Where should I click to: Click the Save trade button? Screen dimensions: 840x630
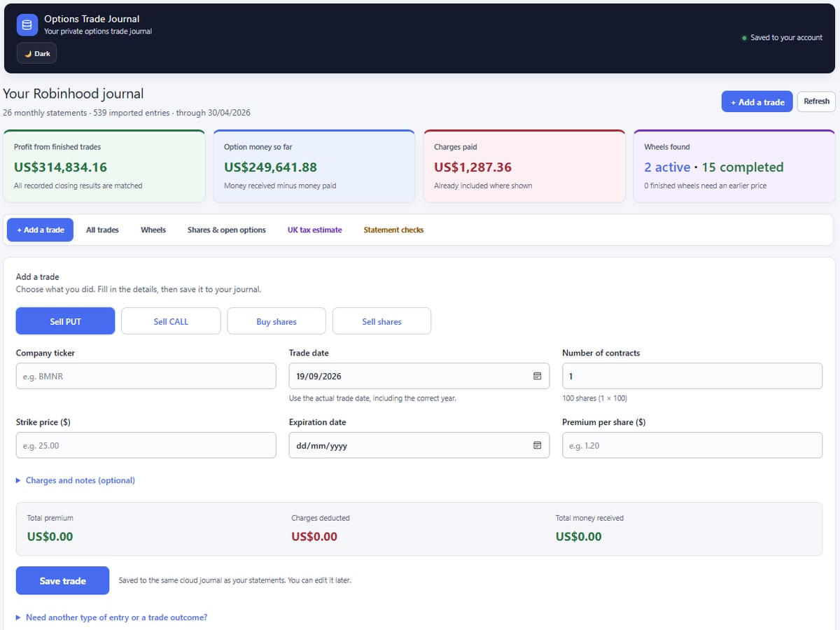tap(63, 580)
